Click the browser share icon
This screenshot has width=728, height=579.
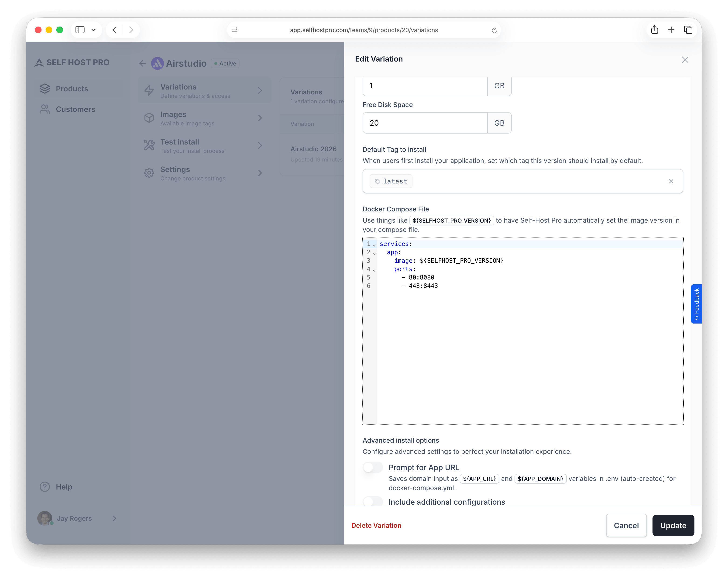[654, 30]
